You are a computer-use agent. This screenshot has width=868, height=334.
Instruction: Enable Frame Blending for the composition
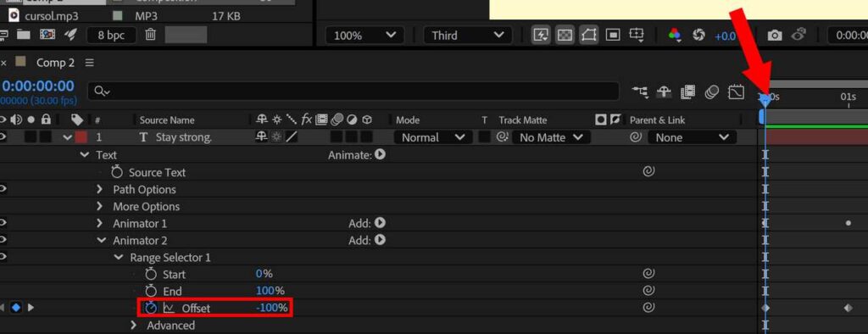pos(687,92)
